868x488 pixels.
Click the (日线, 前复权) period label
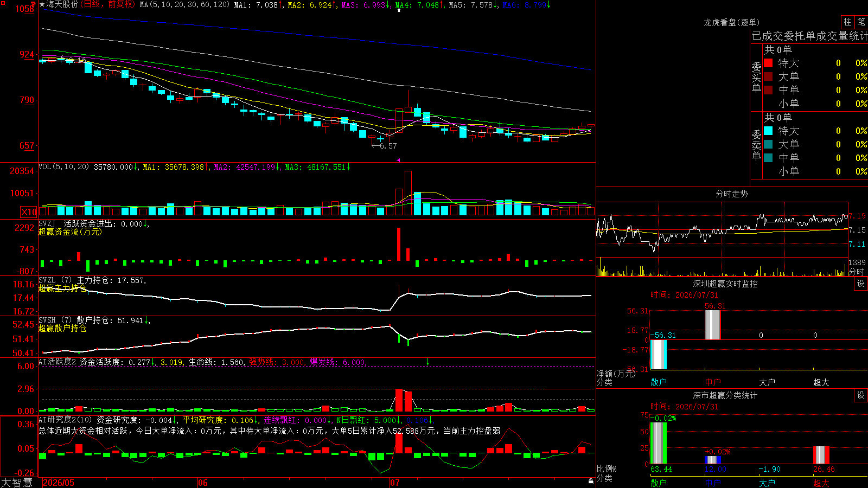click(x=108, y=4)
